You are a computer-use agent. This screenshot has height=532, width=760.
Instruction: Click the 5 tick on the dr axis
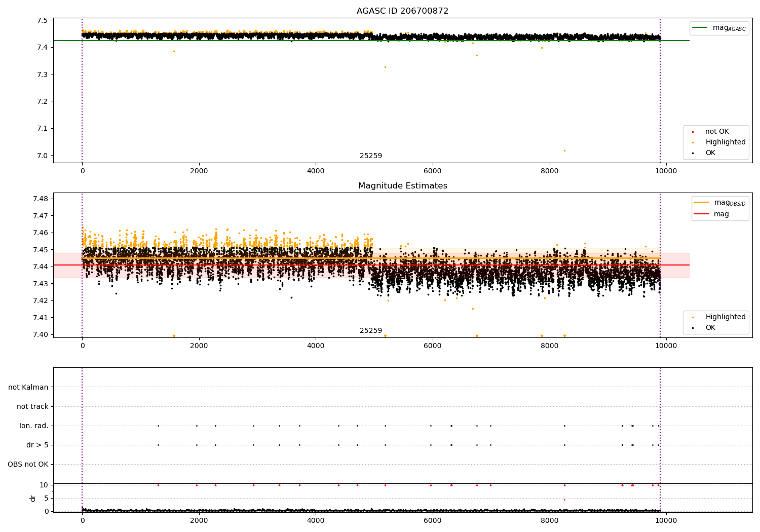point(47,499)
